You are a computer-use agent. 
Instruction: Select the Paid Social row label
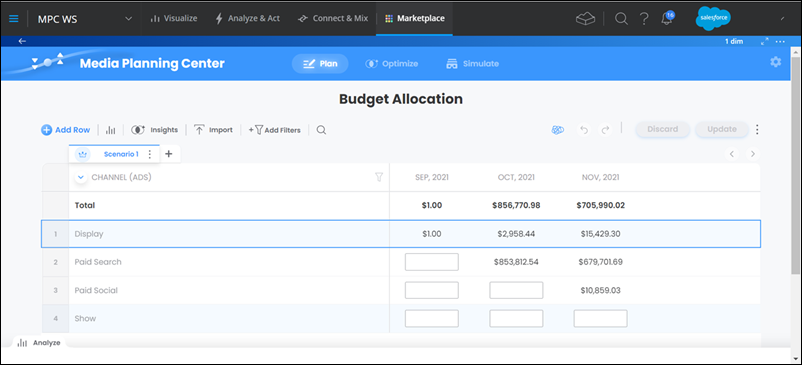click(x=96, y=290)
